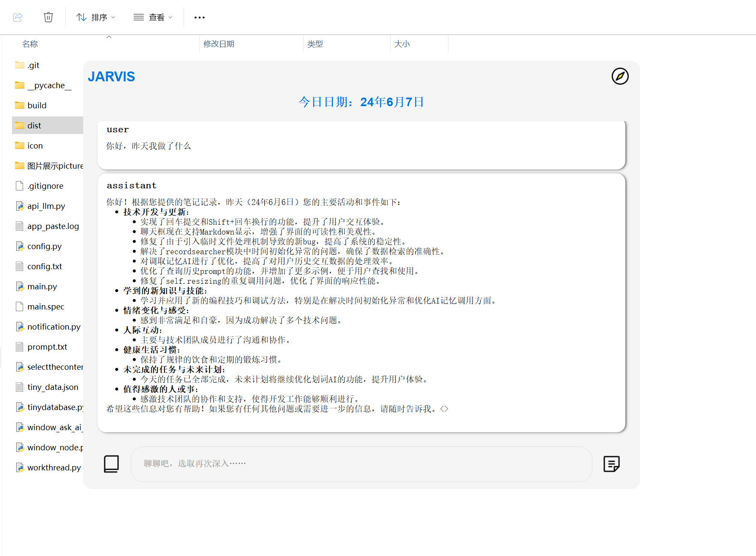Click the 未完成的任务与未来计划 heading
Viewport: 756px width, 556px height.
pyautogui.click(x=174, y=369)
